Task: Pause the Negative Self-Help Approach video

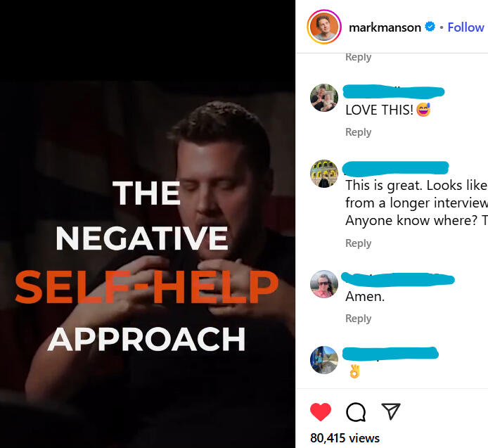Action: point(148,224)
